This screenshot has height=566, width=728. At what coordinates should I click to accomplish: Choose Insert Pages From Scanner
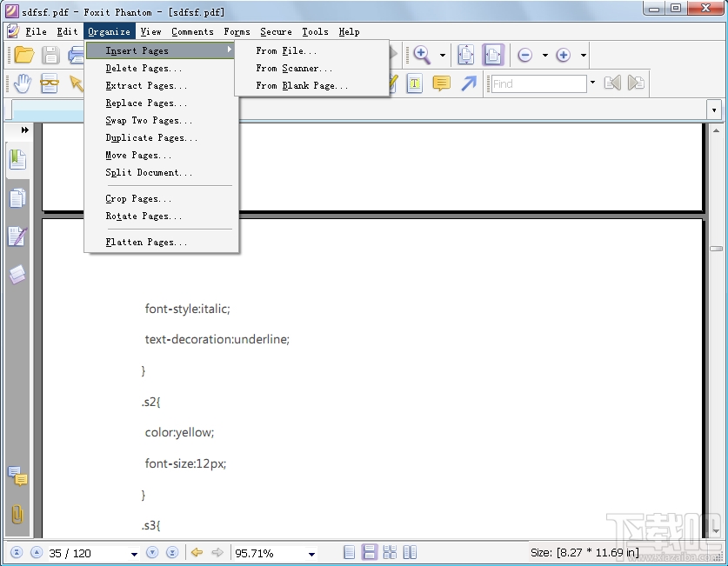tap(311, 68)
